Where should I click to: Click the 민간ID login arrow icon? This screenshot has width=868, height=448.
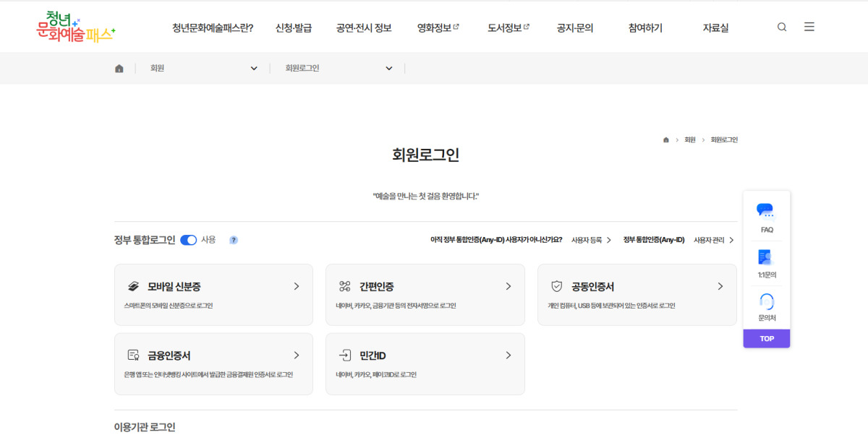pyautogui.click(x=345, y=356)
